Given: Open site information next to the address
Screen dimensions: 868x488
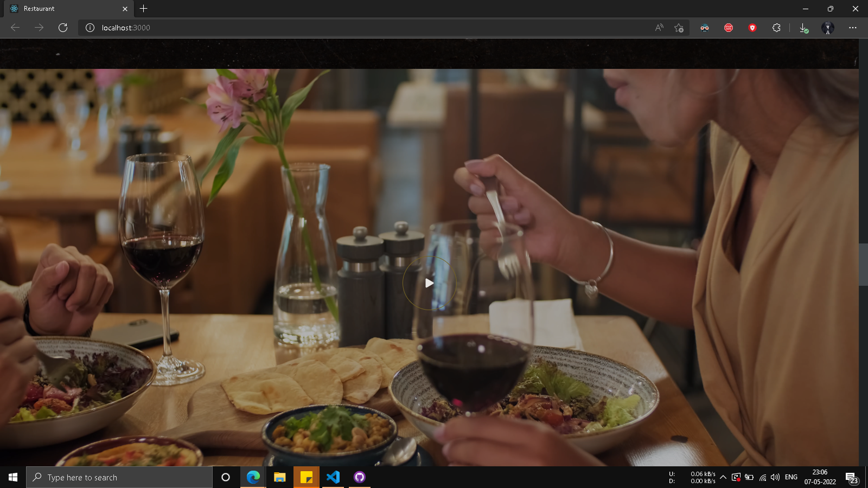Looking at the screenshot, I should pyautogui.click(x=89, y=28).
